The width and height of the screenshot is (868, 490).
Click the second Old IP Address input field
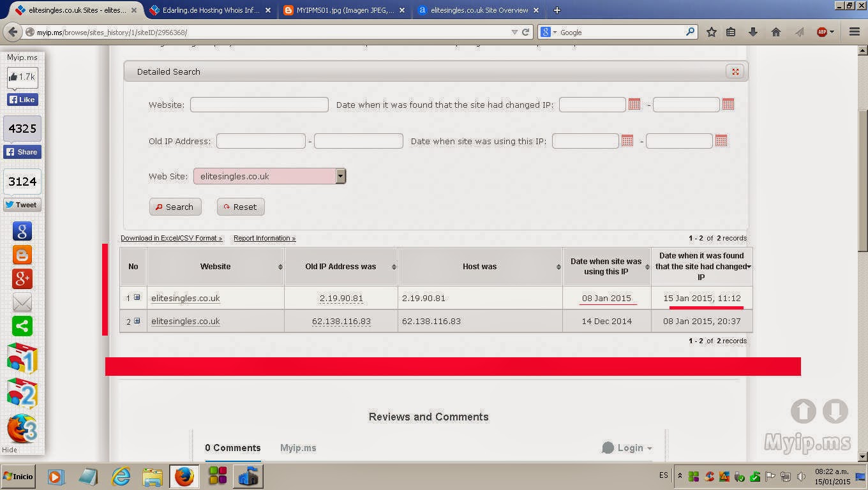point(359,141)
